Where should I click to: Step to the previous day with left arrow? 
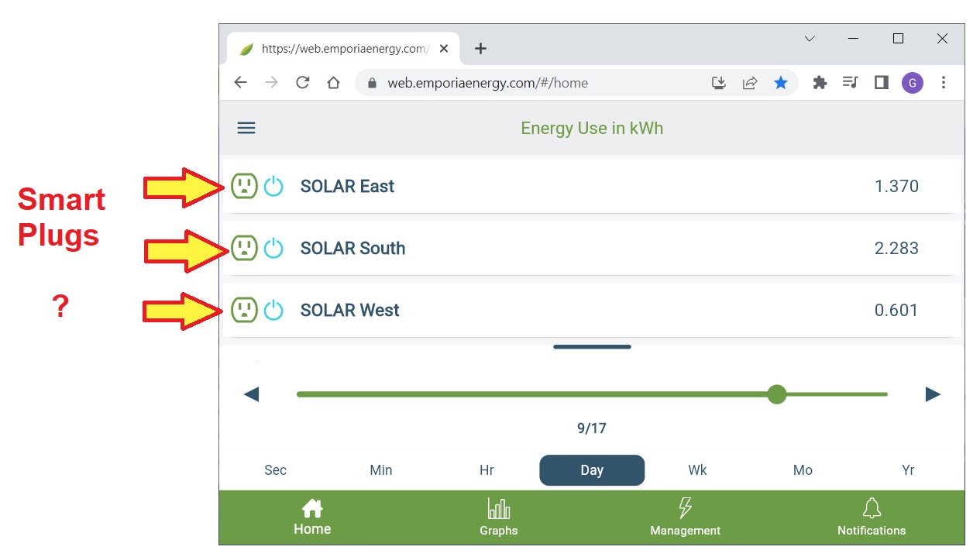[x=251, y=395]
